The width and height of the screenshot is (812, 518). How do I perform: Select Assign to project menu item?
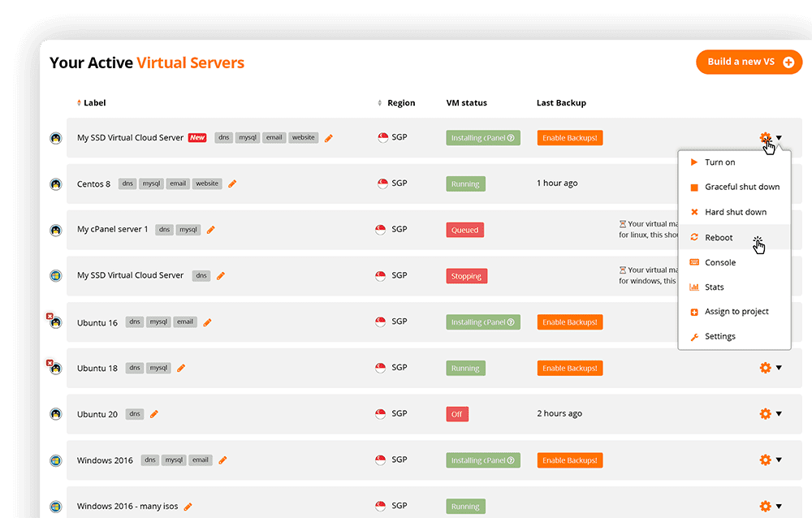tap(736, 312)
